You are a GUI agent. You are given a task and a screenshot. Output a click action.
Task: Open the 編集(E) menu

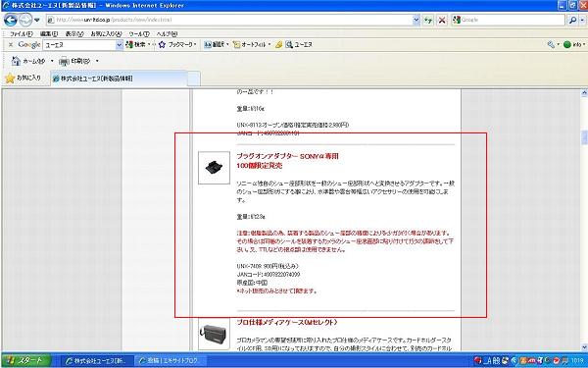pos(49,33)
